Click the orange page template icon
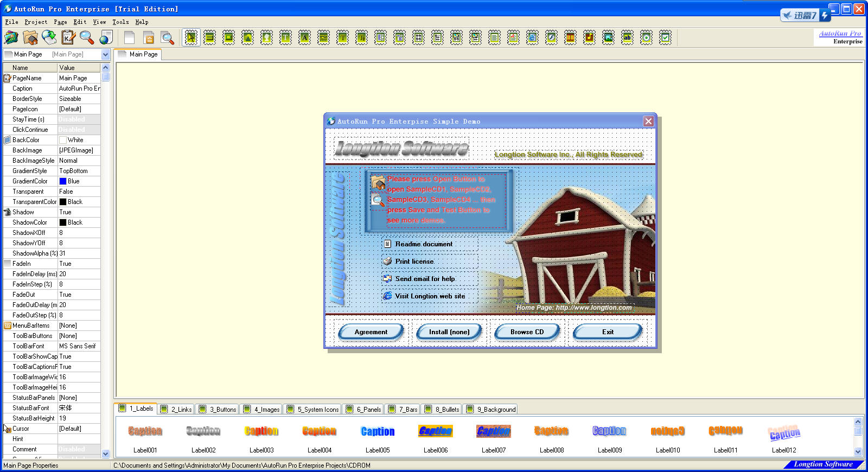 (149, 37)
